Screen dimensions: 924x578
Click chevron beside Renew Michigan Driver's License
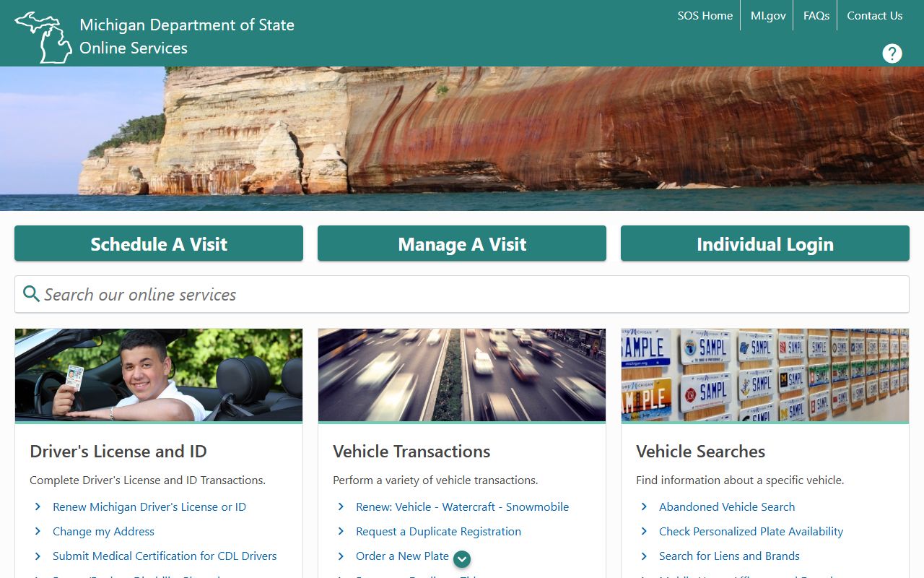pos(38,507)
